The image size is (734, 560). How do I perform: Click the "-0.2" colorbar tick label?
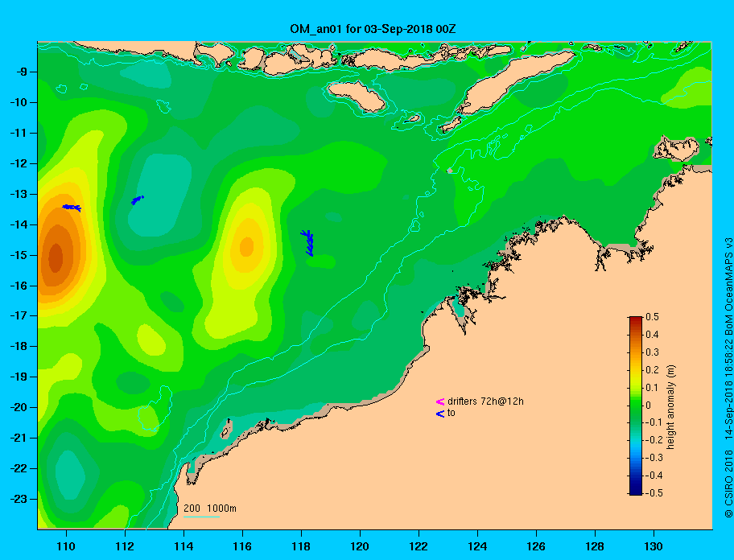[654, 440]
